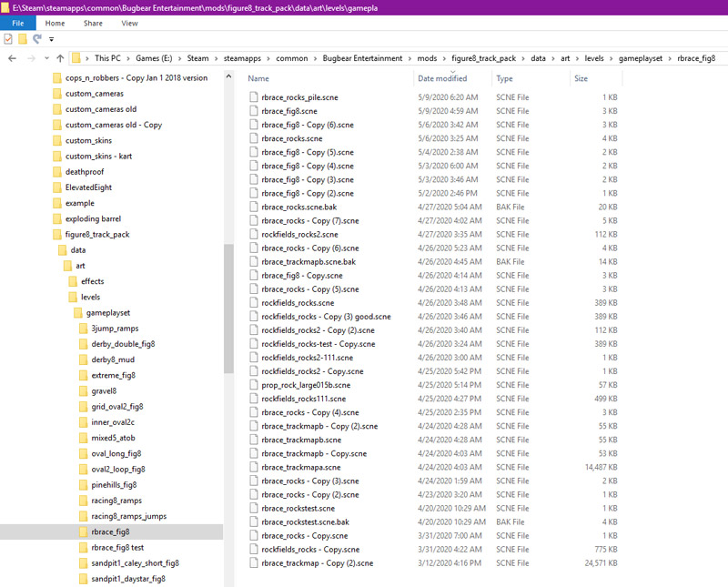Switch to the View ribbon tab
Viewport: 728px width, 587px height.
129,24
